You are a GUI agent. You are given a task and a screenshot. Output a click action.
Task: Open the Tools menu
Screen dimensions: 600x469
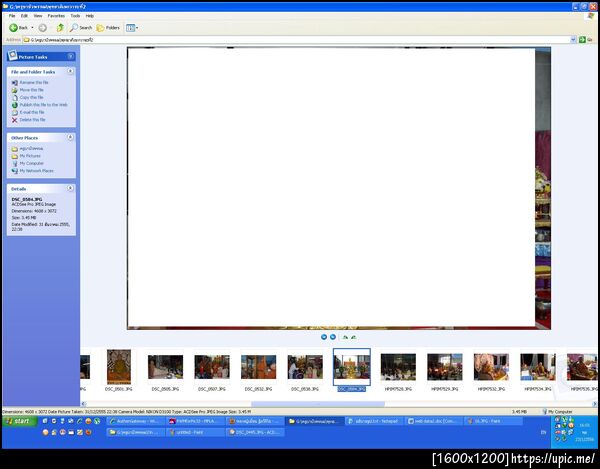pos(75,16)
